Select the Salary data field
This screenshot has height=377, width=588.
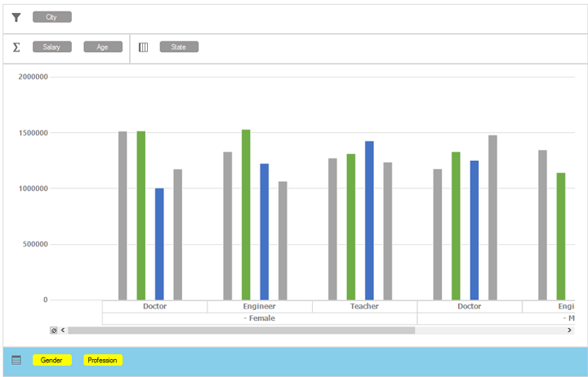(52, 47)
